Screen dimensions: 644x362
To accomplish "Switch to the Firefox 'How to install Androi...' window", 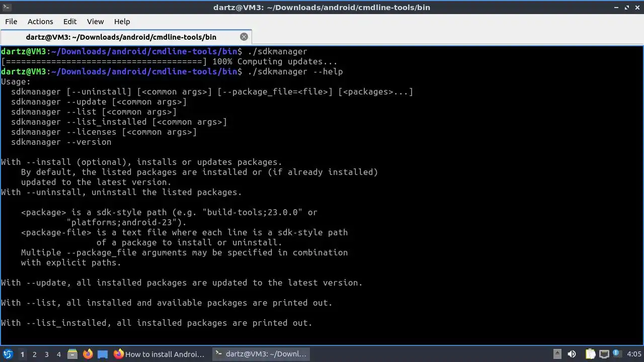I will click(159, 354).
